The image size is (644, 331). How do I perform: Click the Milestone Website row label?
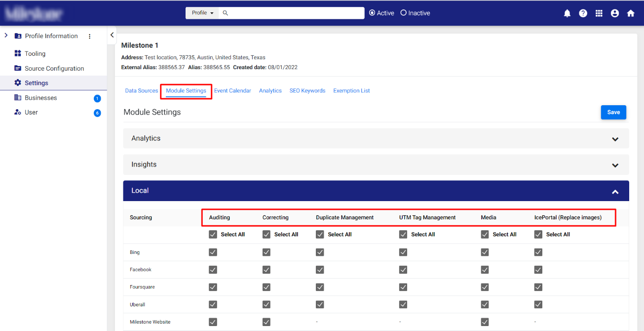150,322
